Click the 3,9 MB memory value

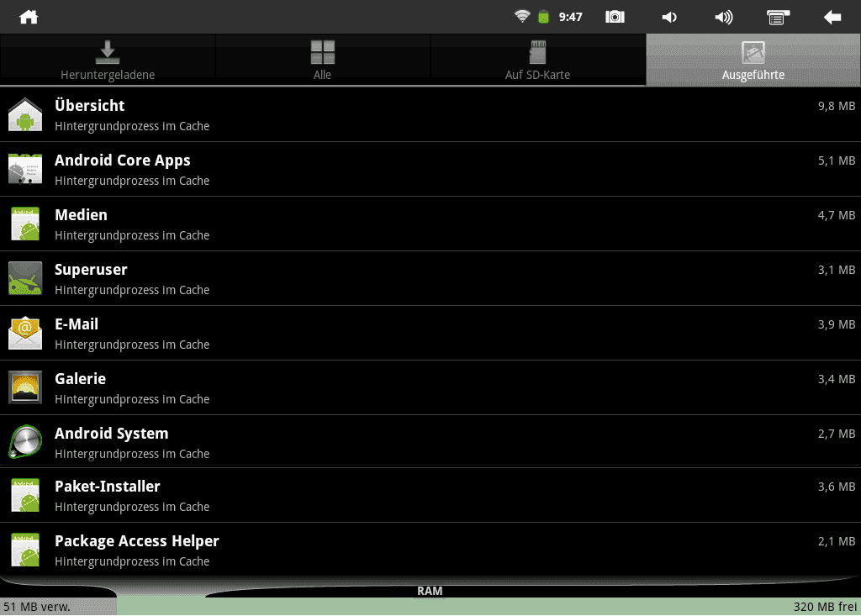point(837,325)
